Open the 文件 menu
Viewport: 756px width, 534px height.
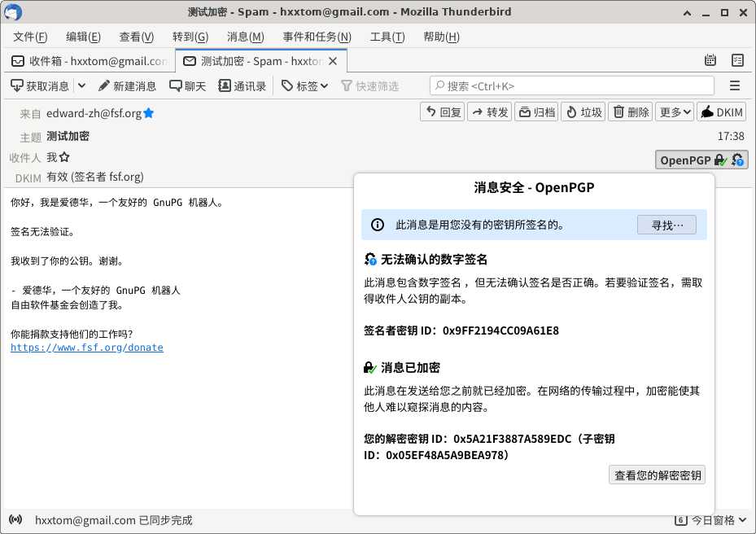click(30, 37)
